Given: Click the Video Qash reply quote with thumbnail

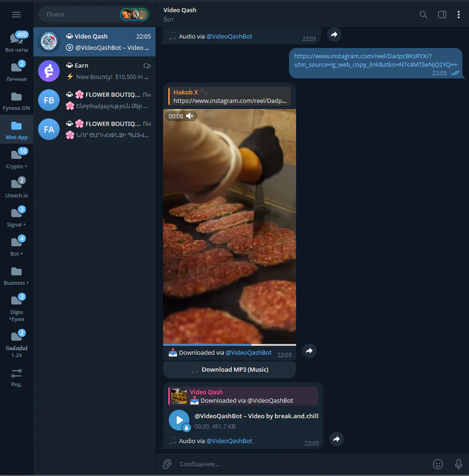Looking at the screenshot, I should [243, 396].
